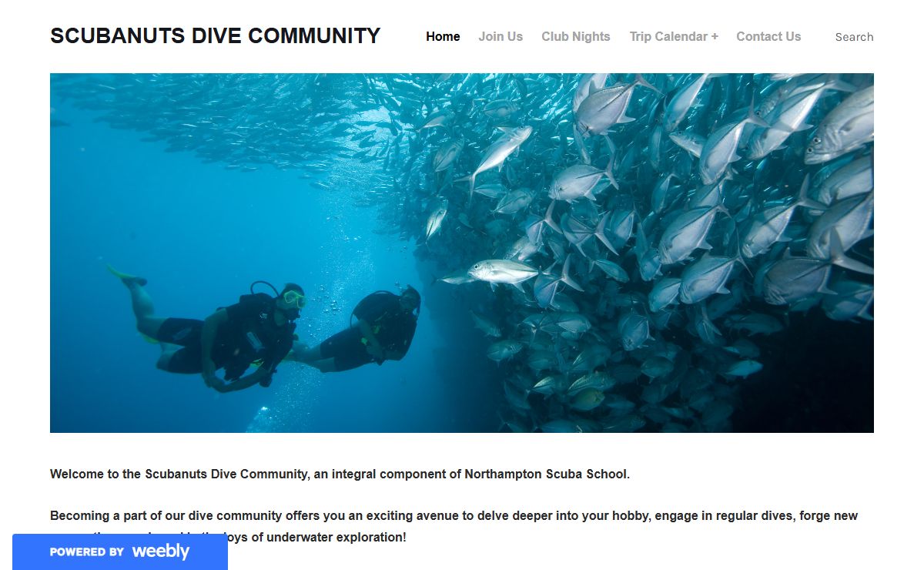Click the plus sign beside Trip Calendar
This screenshot has width=924, height=570.
pos(715,36)
